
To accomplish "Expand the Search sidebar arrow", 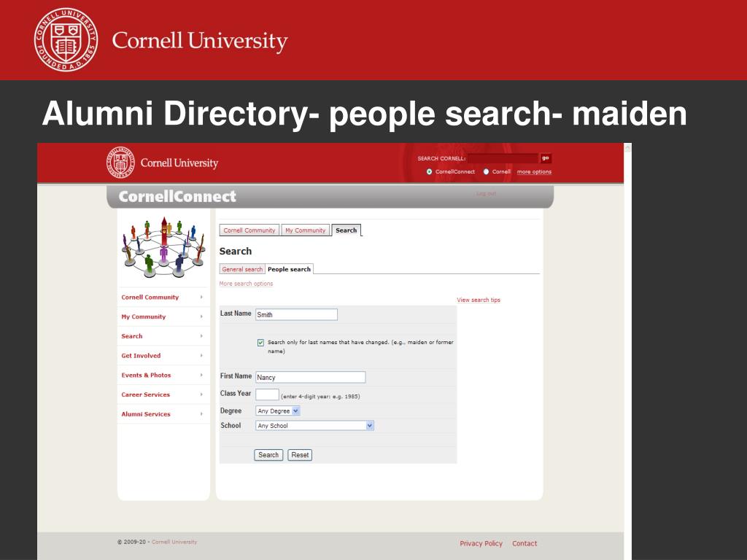I will (x=201, y=336).
